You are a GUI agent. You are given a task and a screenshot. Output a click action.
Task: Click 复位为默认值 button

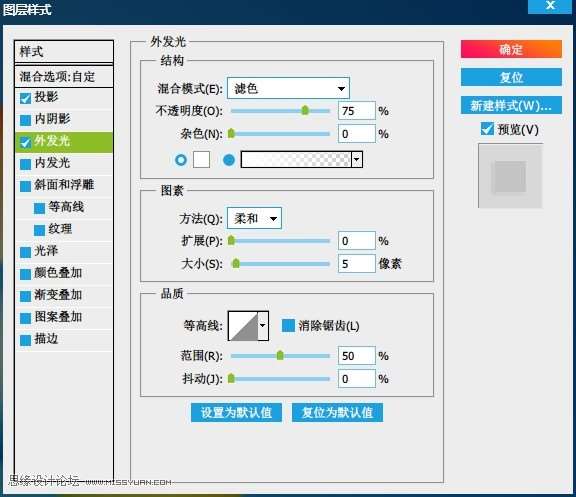point(337,412)
